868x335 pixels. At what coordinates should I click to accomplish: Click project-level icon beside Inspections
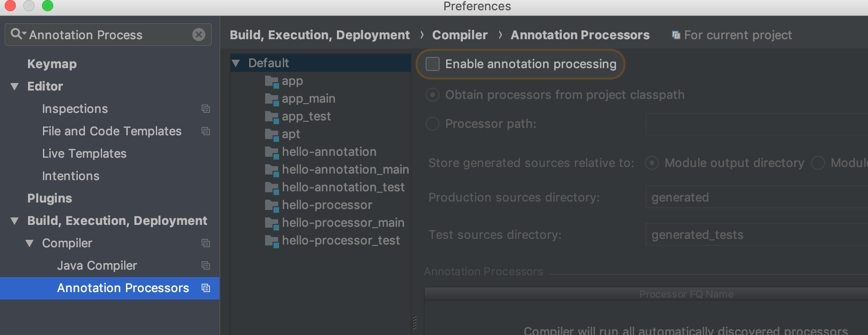(x=206, y=109)
